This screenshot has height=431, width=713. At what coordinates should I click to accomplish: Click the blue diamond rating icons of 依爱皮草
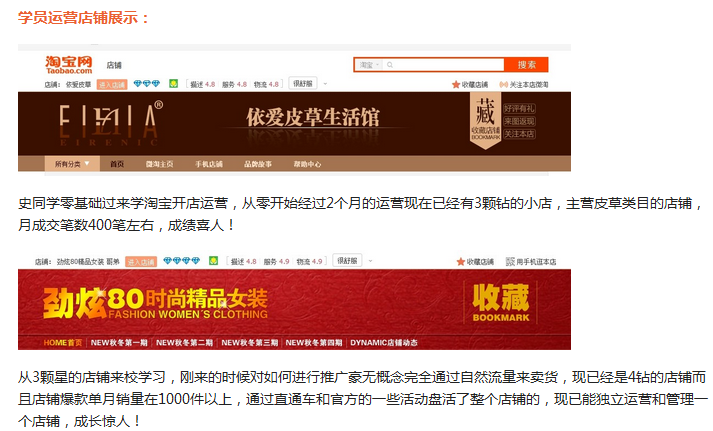[152, 84]
